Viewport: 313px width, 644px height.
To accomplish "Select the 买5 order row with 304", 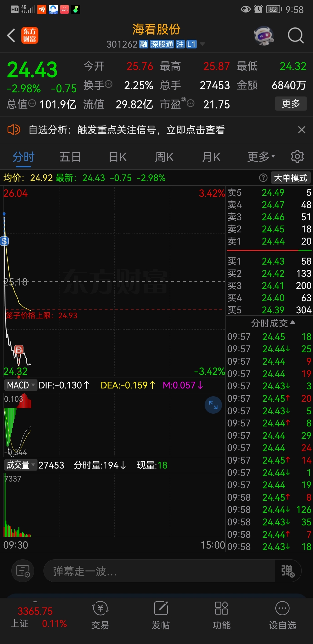I will 269,310.
